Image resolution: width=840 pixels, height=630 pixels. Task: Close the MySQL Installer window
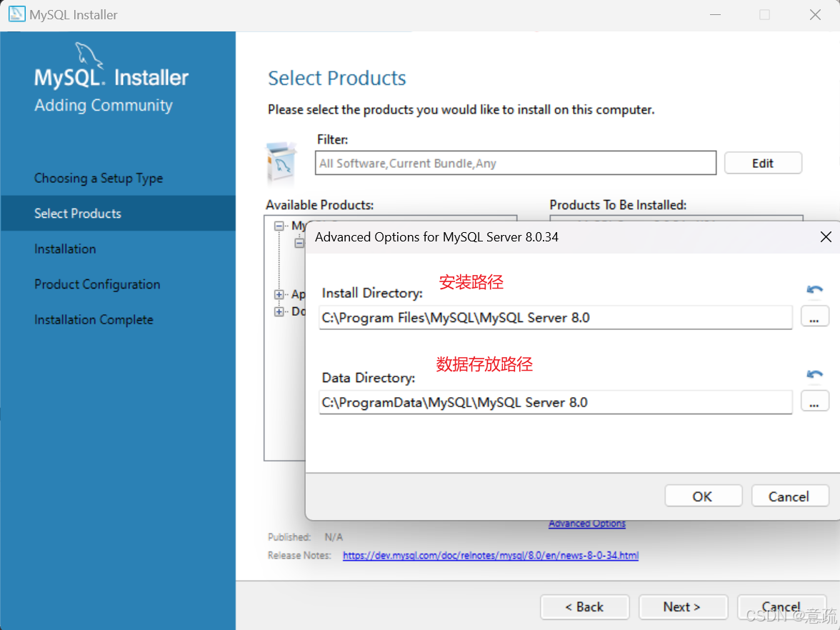pyautogui.click(x=815, y=14)
